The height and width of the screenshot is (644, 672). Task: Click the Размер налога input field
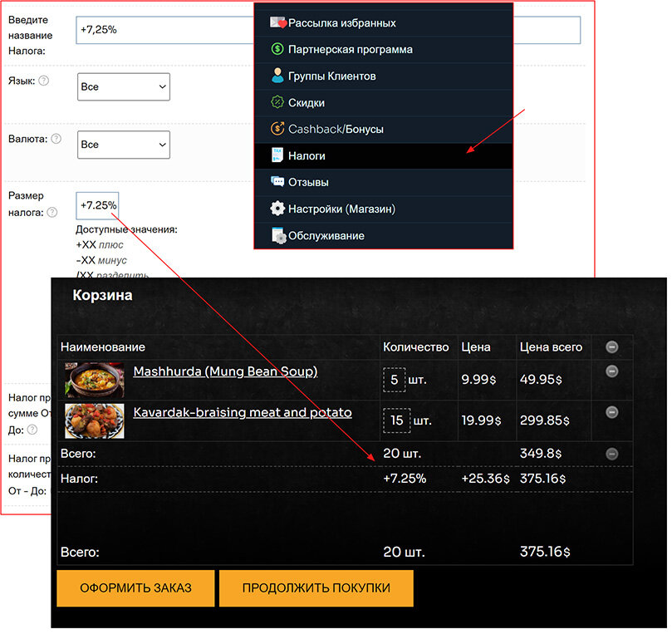coord(97,205)
